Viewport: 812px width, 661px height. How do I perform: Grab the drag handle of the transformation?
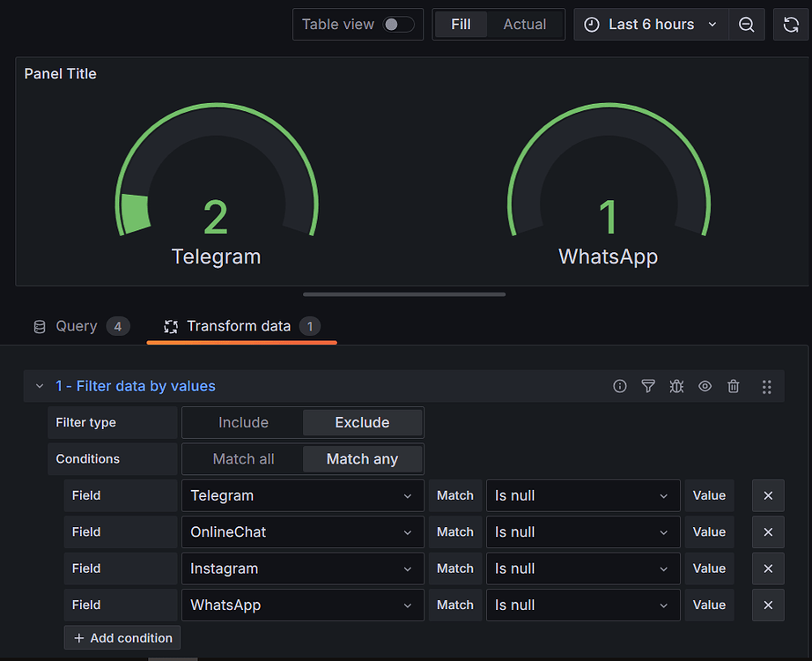coord(766,385)
